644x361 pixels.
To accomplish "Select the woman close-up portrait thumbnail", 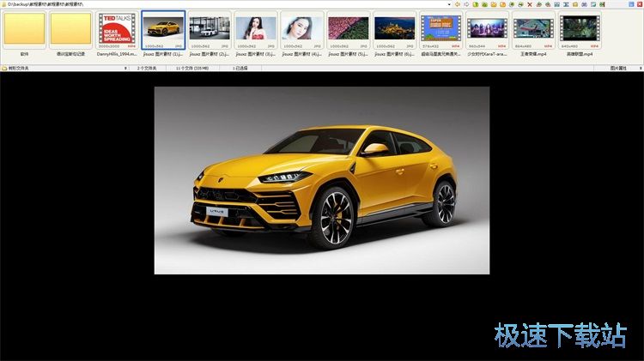I will [x=302, y=28].
